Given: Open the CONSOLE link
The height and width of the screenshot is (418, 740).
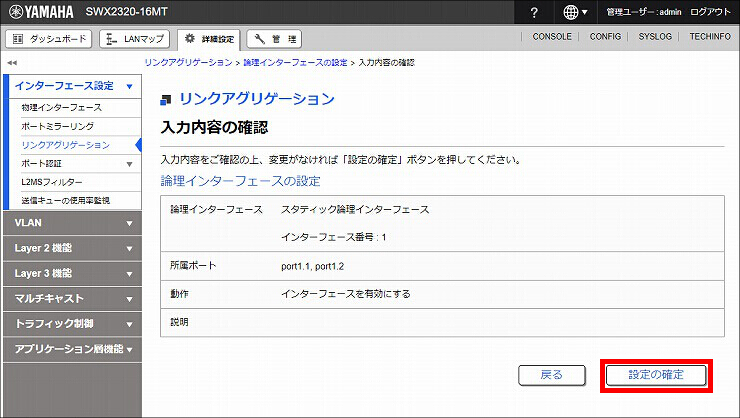Looking at the screenshot, I should pyautogui.click(x=552, y=36).
